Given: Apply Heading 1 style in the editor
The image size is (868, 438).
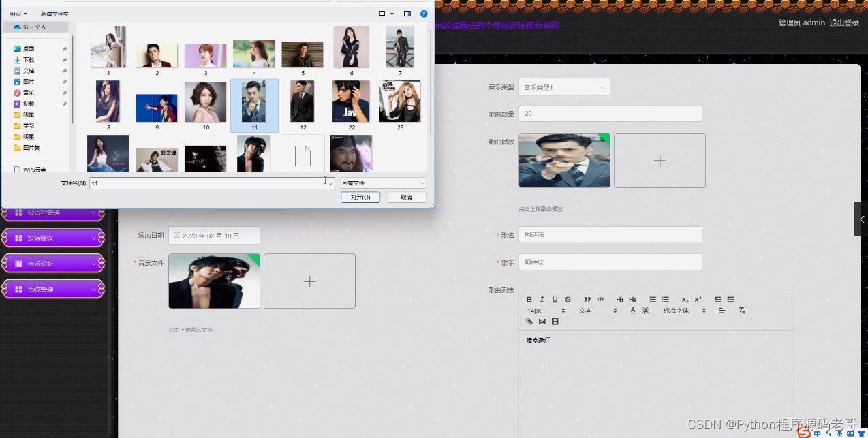Looking at the screenshot, I should pyautogui.click(x=620, y=299).
